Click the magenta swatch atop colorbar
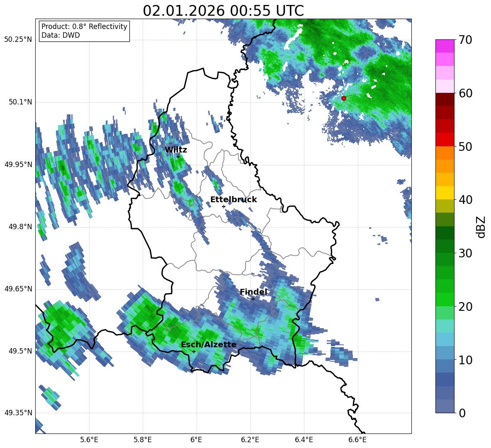The image size is (491, 448). point(445,46)
